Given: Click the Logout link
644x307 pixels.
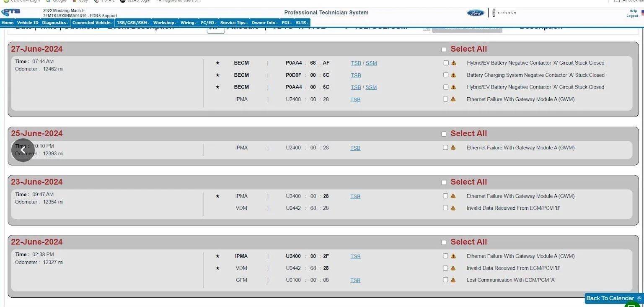Looking at the screenshot, I should pyautogui.click(x=632, y=16).
